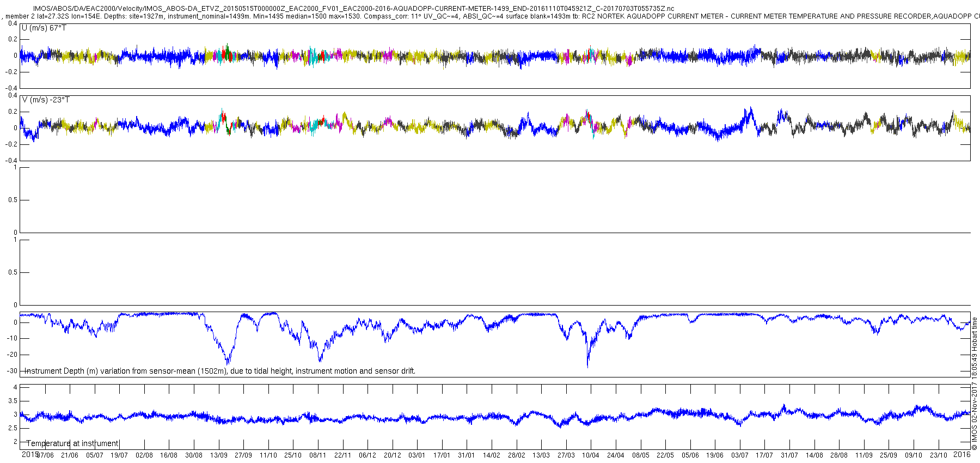This screenshot has height=463, width=980.
Task: Click the '07/06' date tick label
Action: pyautogui.click(x=45, y=455)
